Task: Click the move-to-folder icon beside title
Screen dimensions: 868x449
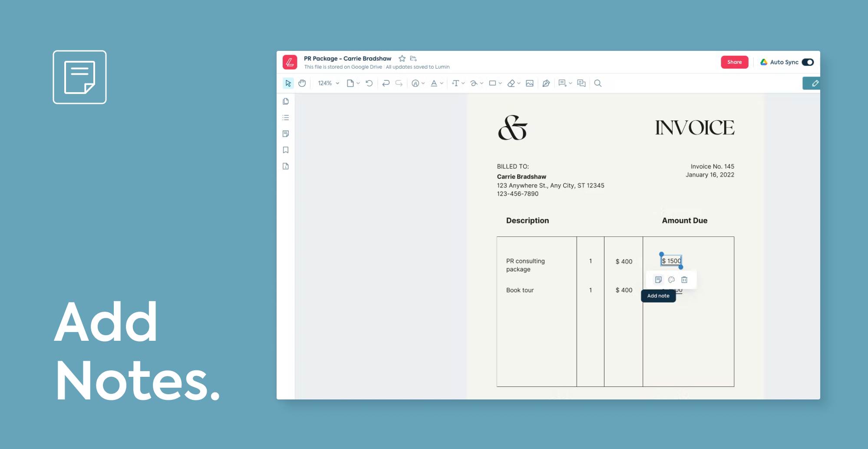Action: [x=413, y=58]
